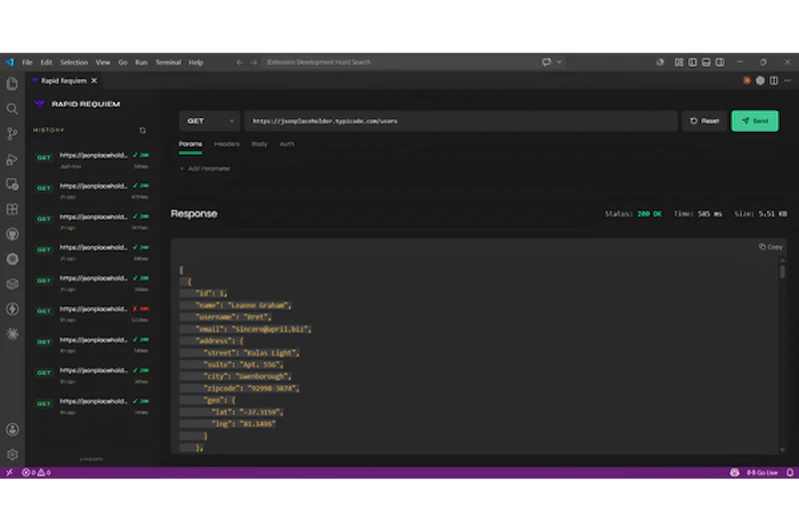Split the editor right

[773, 81]
